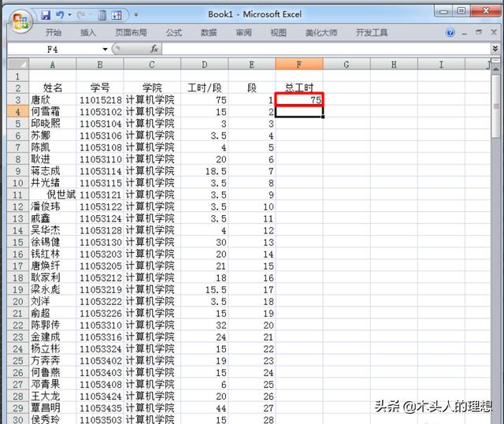Click the Undo arrow icon
This screenshot has width=504, height=424.
[60, 15]
